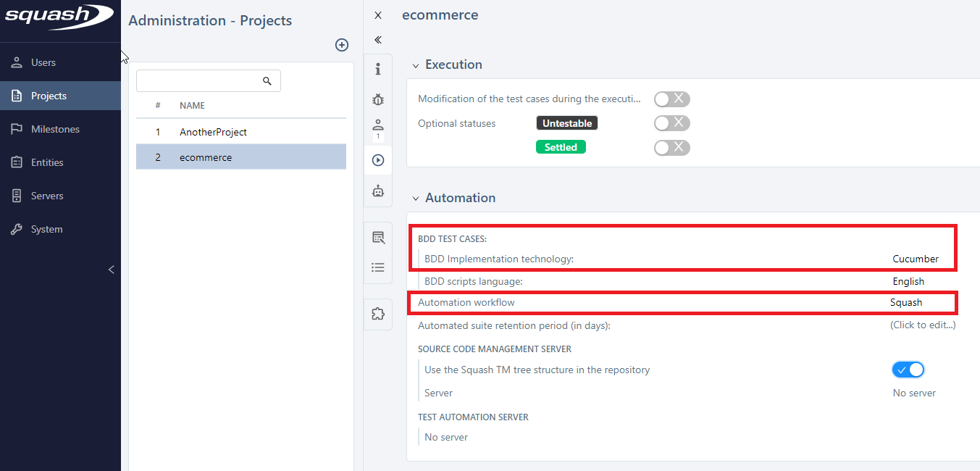The width and height of the screenshot is (980, 471).
Task: Change BDD implementation technology Cucumber value
Action: click(x=915, y=259)
